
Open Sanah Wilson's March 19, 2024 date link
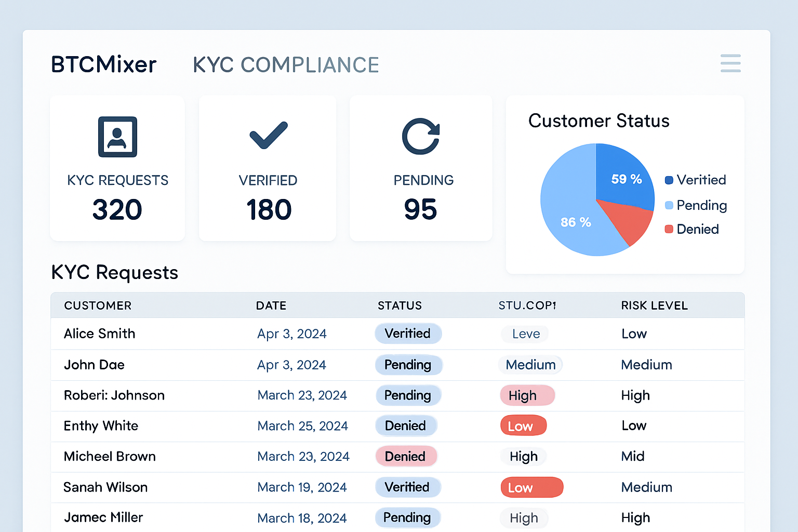[x=302, y=487]
